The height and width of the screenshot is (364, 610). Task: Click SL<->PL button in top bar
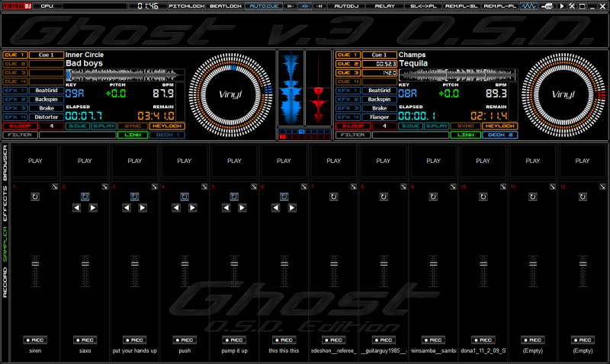[423, 6]
